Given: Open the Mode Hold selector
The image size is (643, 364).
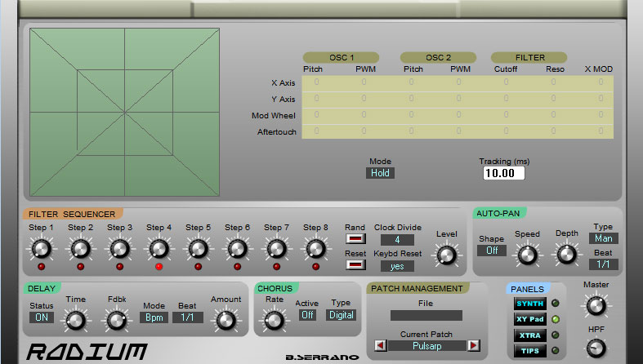Looking at the screenshot, I should 381,173.
